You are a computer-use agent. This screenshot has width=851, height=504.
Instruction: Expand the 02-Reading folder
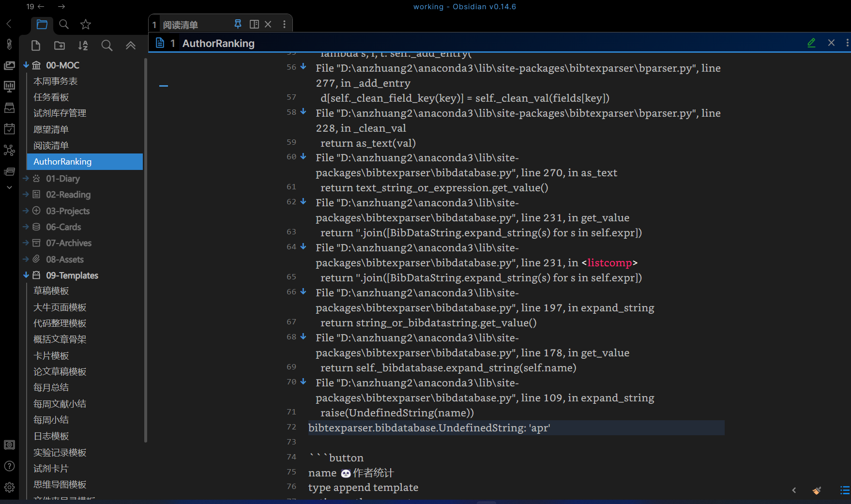coord(26,195)
